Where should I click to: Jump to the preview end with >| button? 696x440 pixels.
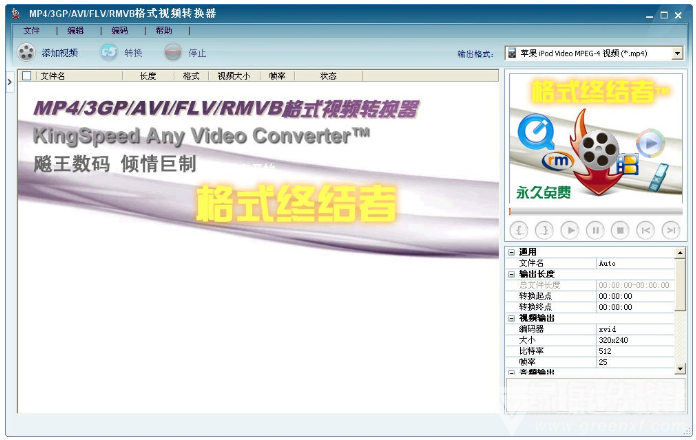click(x=671, y=230)
